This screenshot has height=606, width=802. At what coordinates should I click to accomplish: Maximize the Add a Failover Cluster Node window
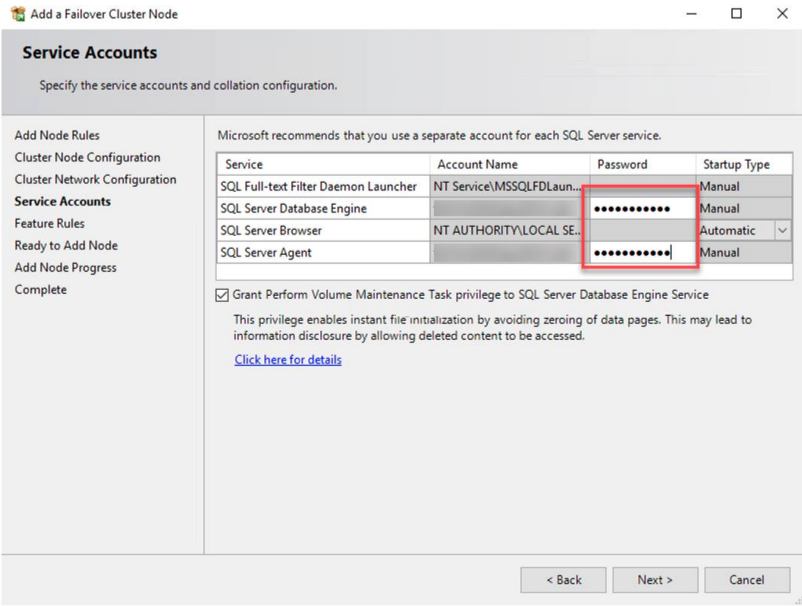click(737, 14)
